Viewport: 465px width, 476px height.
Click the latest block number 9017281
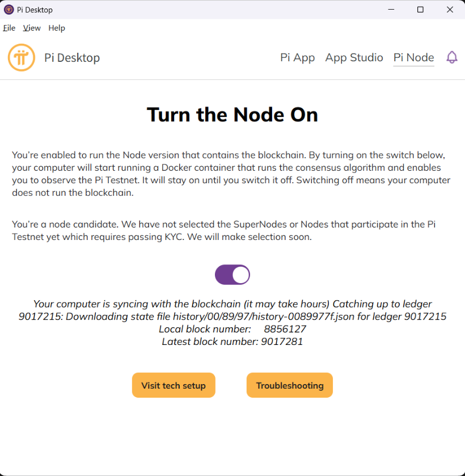click(x=282, y=342)
